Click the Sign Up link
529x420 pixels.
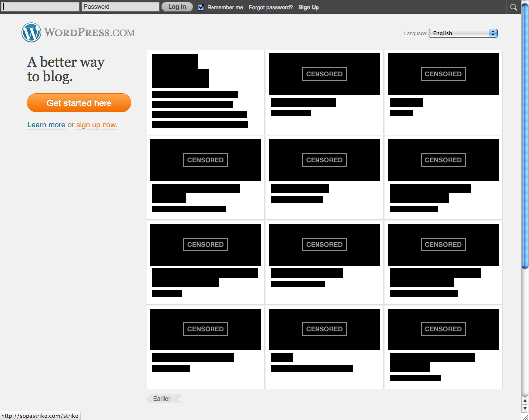309,7
